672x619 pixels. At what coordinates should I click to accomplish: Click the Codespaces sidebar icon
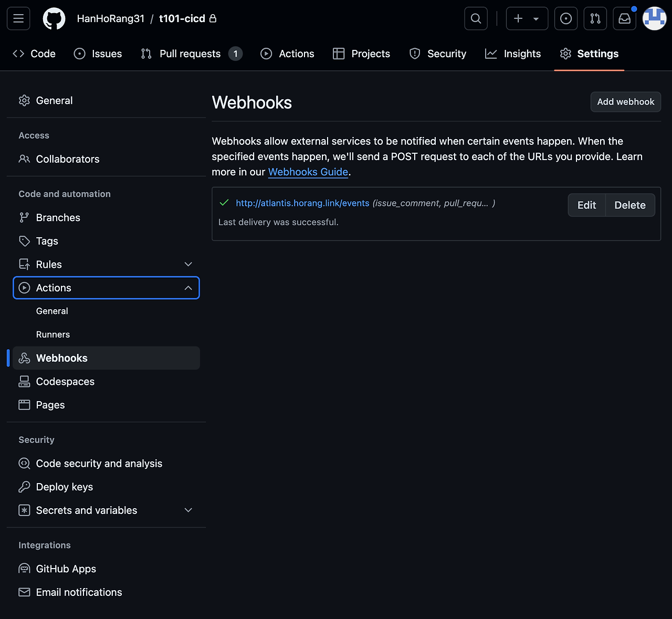point(24,382)
